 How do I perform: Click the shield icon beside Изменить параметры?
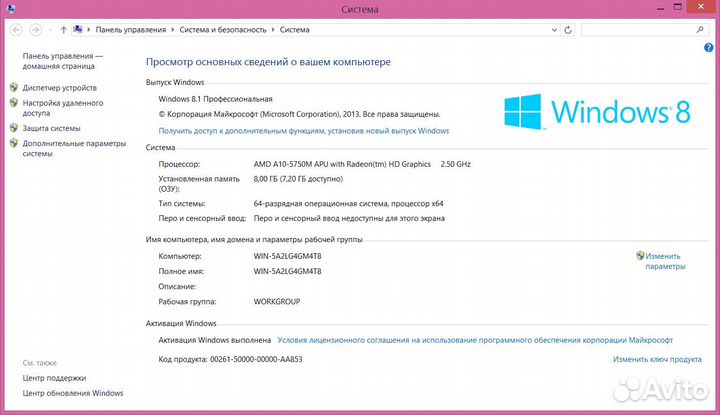tap(640, 256)
